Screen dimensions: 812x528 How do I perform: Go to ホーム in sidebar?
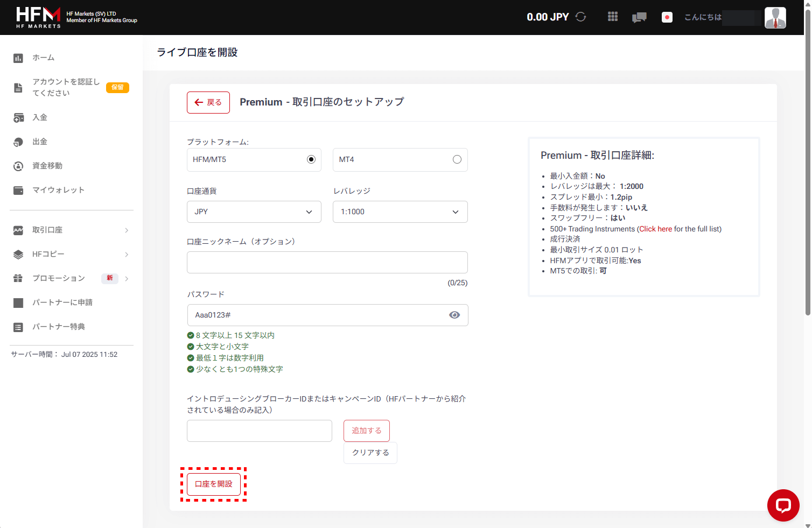(x=43, y=58)
